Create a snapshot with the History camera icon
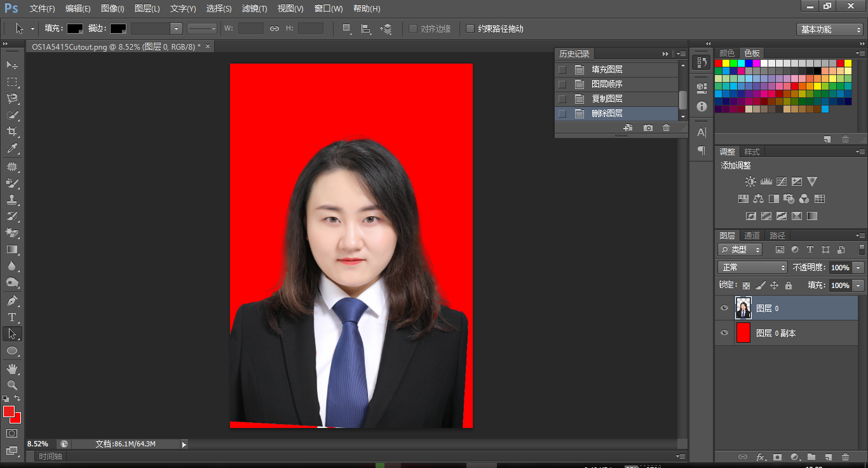This screenshot has height=468, width=868. pyautogui.click(x=648, y=128)
